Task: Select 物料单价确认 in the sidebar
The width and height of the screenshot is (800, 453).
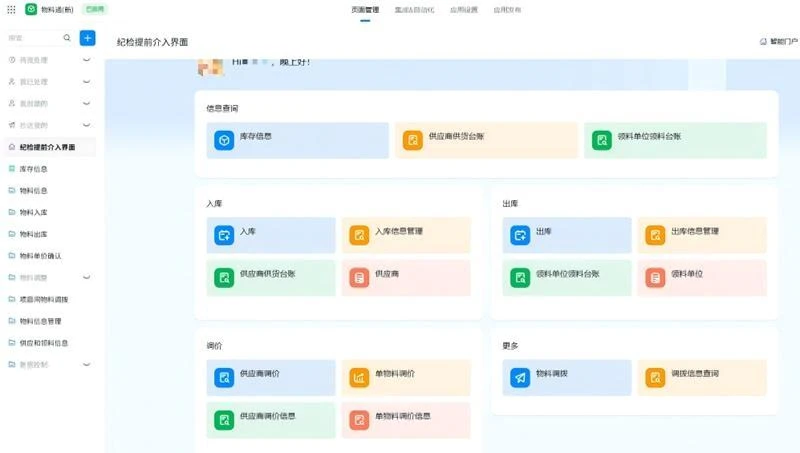Action: [x=40, y=256]
